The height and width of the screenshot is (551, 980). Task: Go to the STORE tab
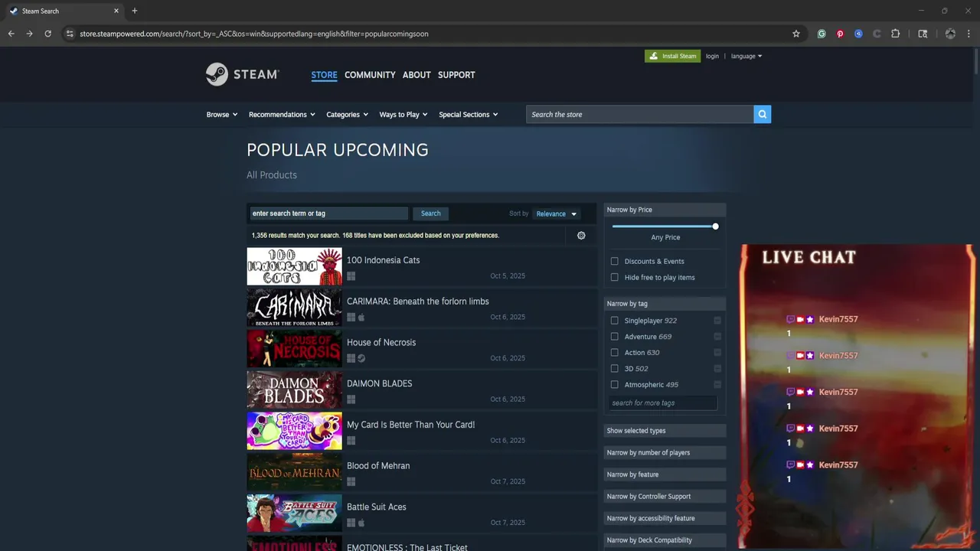coord(324,75)
